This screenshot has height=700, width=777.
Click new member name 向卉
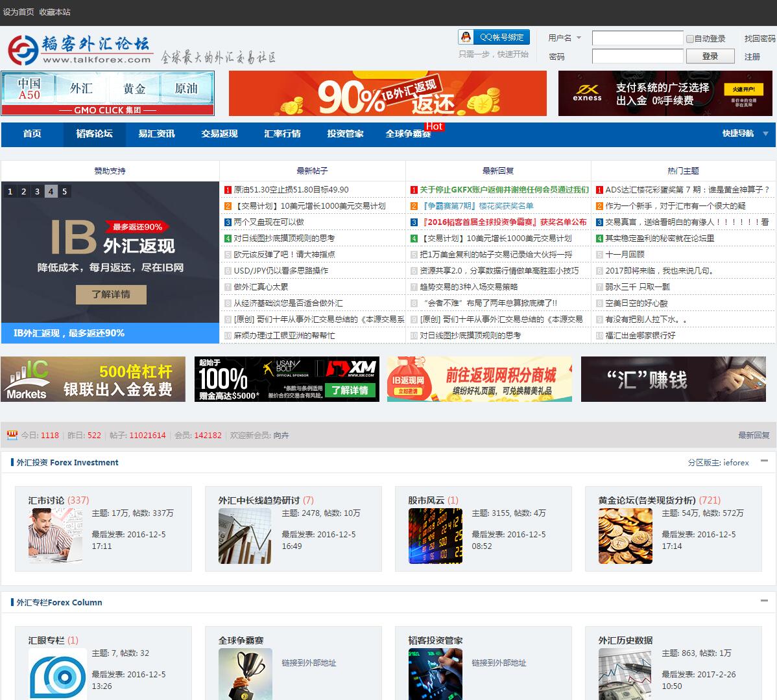281,435
